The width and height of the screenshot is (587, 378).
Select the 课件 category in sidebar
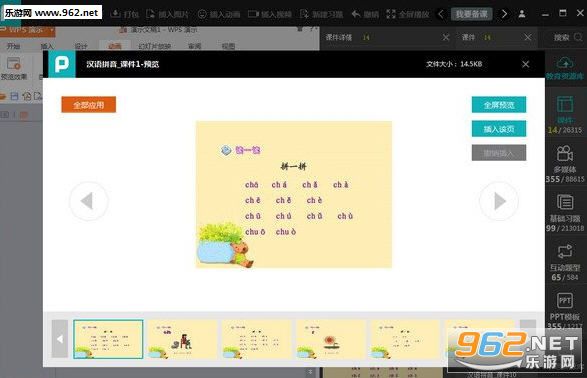565,114
